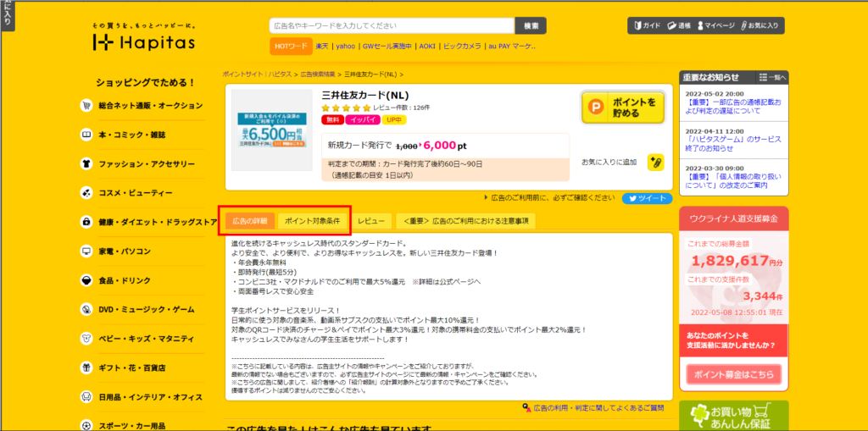Click breadcrumb 広告検索結果
This screenshot has height=431, width=868.
(318, 75)
